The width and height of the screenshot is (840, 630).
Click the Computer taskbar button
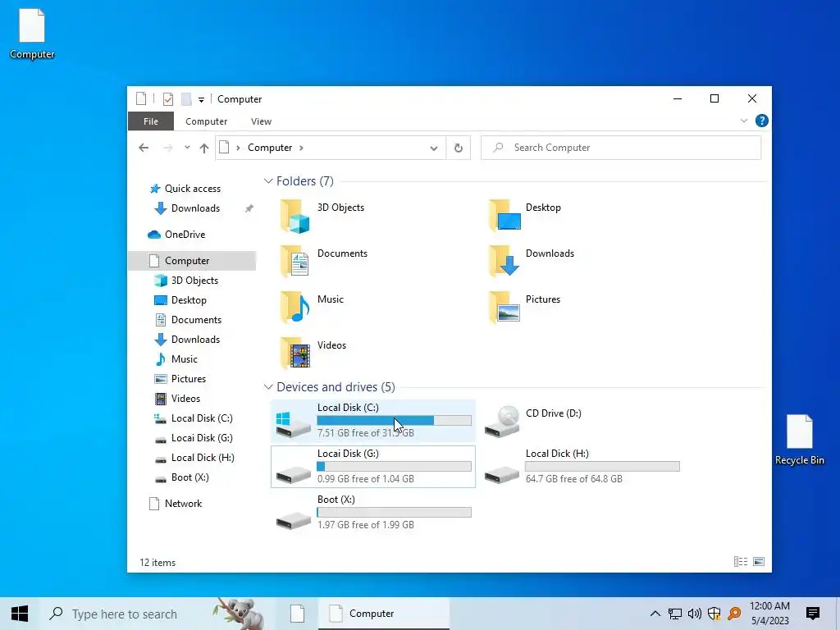[384, 614]
